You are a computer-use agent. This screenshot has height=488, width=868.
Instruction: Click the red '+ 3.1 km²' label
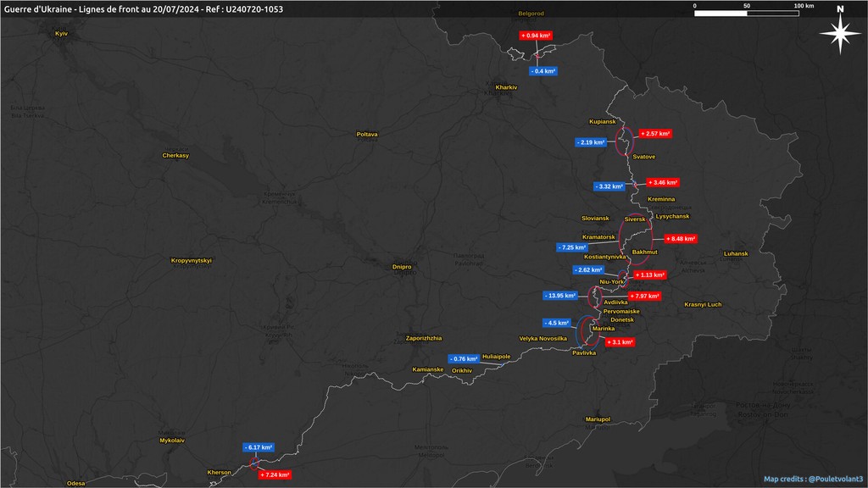coord(620,342)
